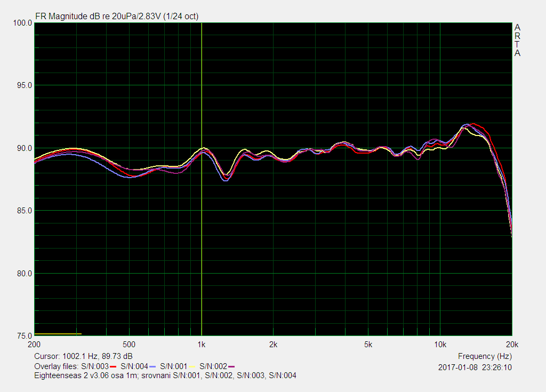546x392 pixels.
Task: Click the 1k frequency axis label
Action: click(x=201, y=345)
